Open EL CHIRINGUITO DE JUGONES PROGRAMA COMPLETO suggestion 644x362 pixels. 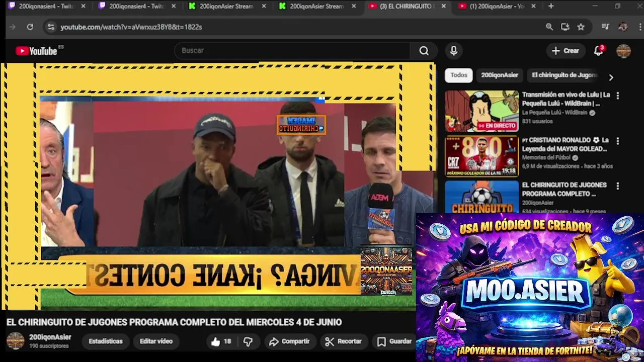(x=564, y=190)
